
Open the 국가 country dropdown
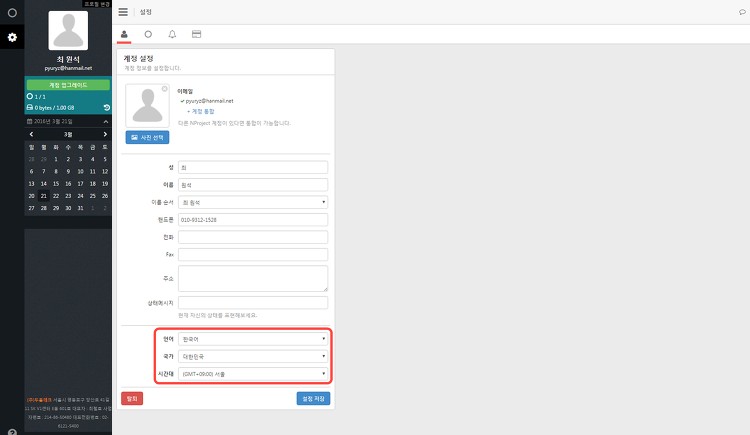(253, 356)
